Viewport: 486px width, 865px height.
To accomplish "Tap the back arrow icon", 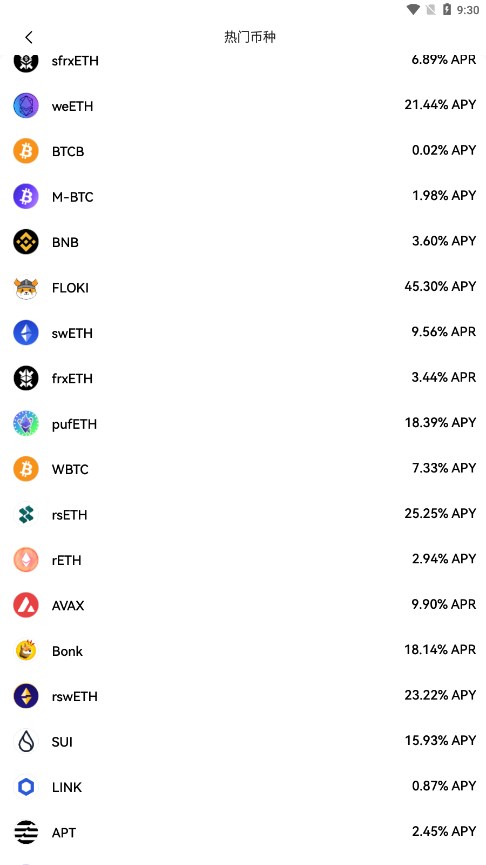I will pyautogui.click(x=29, y=38).
